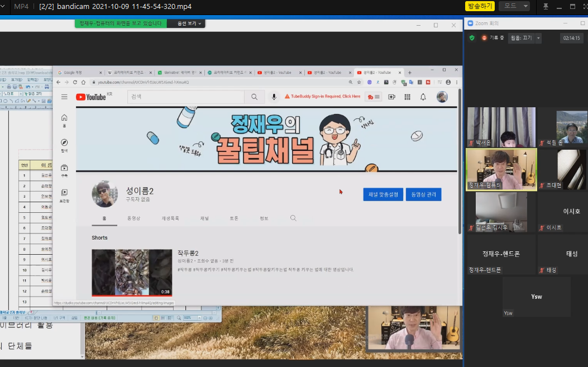The height and width of the screenshot is (367, 588).
Task: Open the channel 정보 tab
Action: tap(264, 218)
